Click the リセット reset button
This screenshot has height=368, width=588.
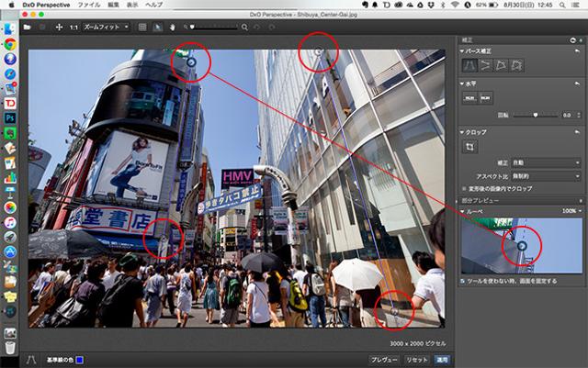416,360
